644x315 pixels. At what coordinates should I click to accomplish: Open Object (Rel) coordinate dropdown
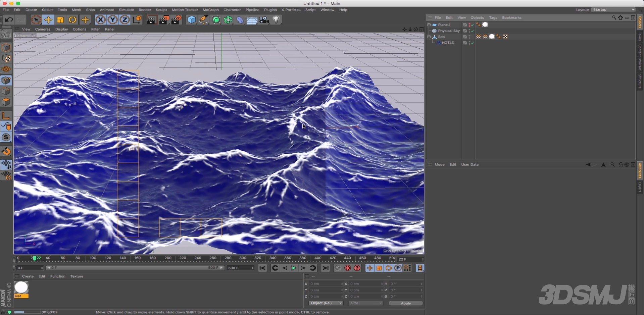pyautogui.click(x=326, y=303)
